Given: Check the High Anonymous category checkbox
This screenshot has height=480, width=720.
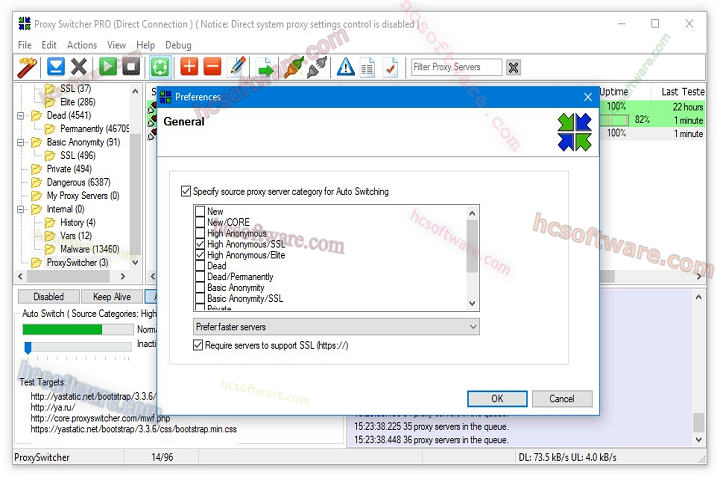Looking at the screenshot, I should [200, 233].
